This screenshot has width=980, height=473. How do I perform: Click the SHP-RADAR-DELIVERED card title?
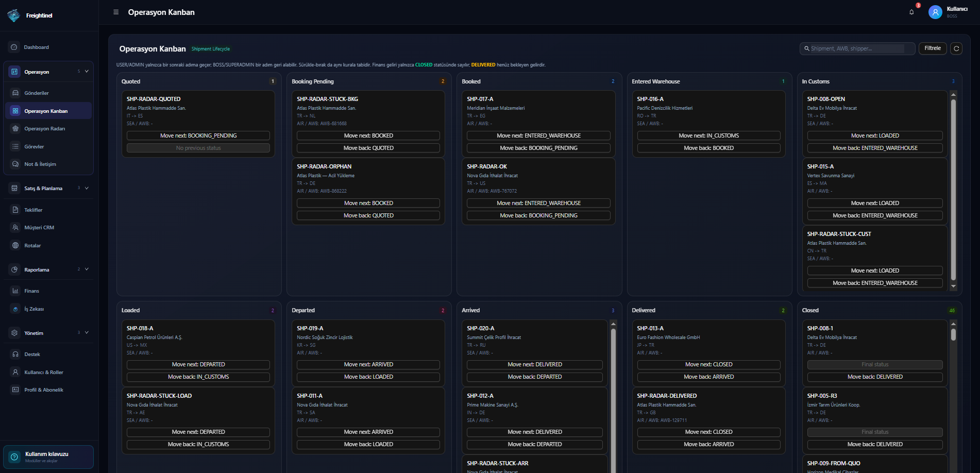667,396
